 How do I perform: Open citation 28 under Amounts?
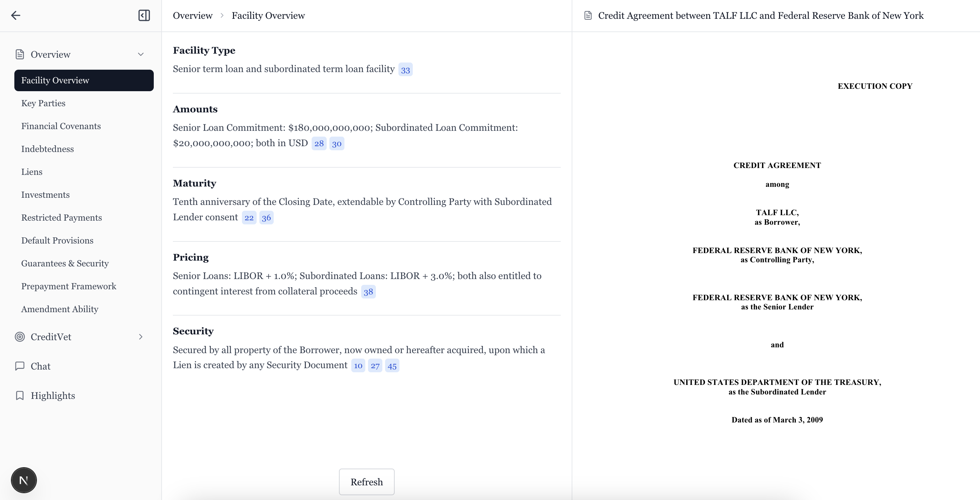click(x=319, y=143)
